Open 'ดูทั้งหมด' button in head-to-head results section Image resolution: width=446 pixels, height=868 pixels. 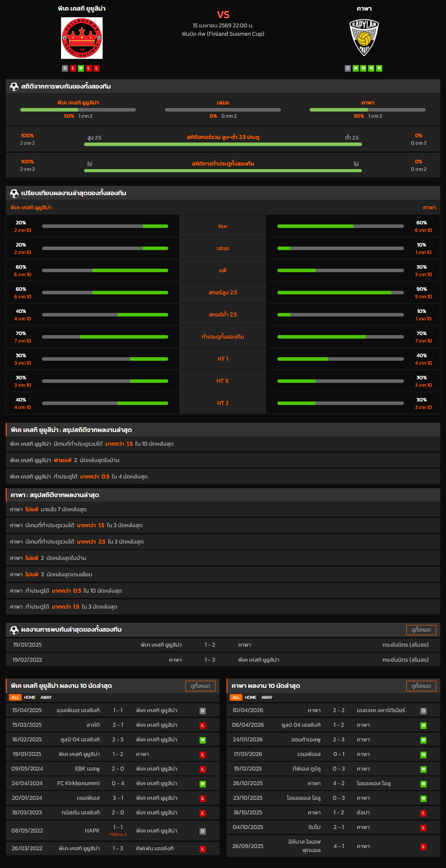coord(421,630)
